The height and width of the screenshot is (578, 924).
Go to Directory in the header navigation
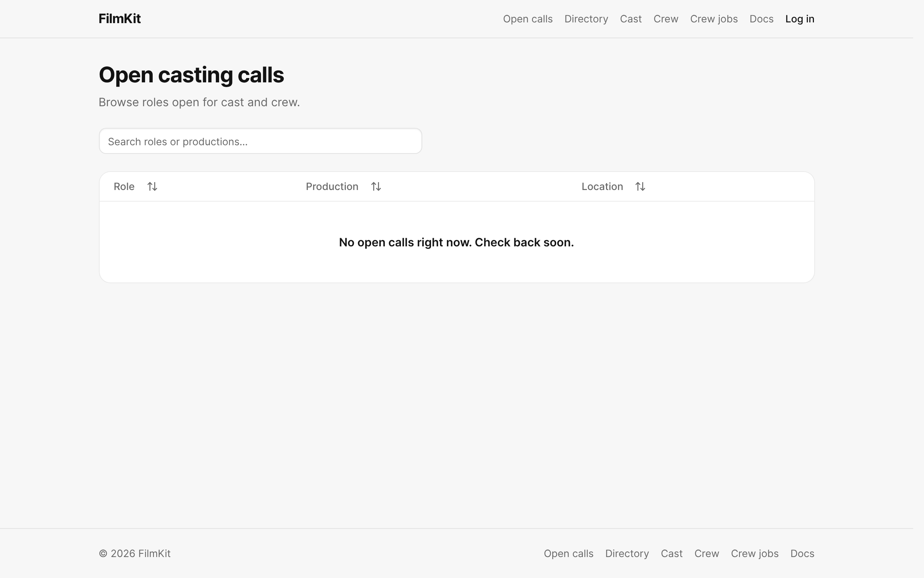(586, 19)
